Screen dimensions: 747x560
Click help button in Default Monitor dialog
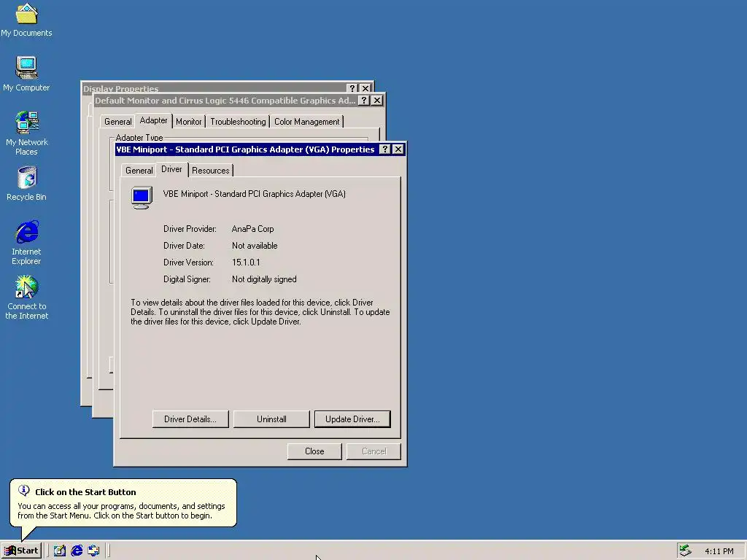(x=364, y=101)
